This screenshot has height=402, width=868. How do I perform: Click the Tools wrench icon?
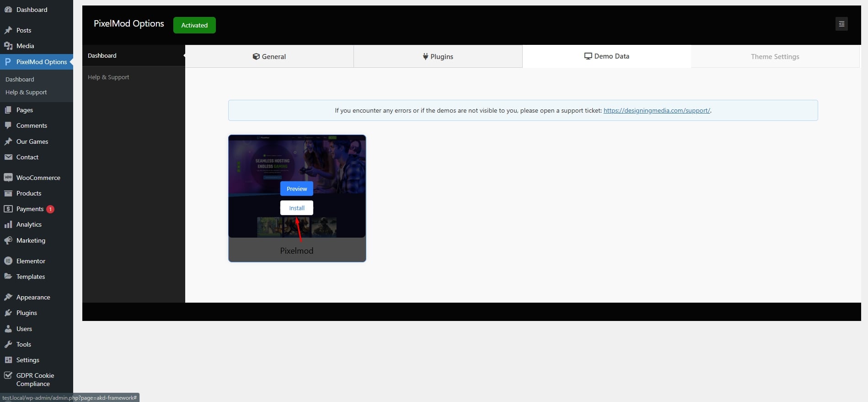click(x=8, y=344)
